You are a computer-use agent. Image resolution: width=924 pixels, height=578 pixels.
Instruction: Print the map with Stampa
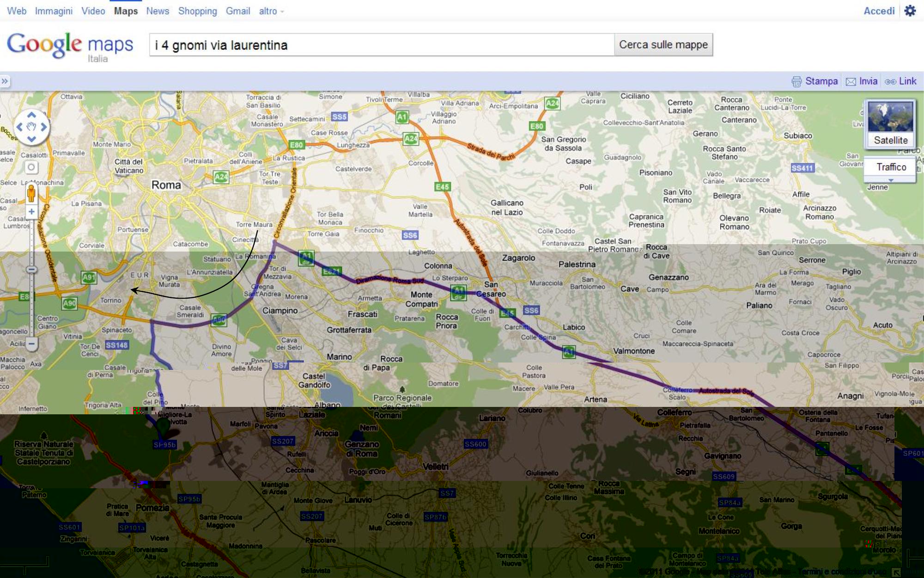[x=815, y=81]
